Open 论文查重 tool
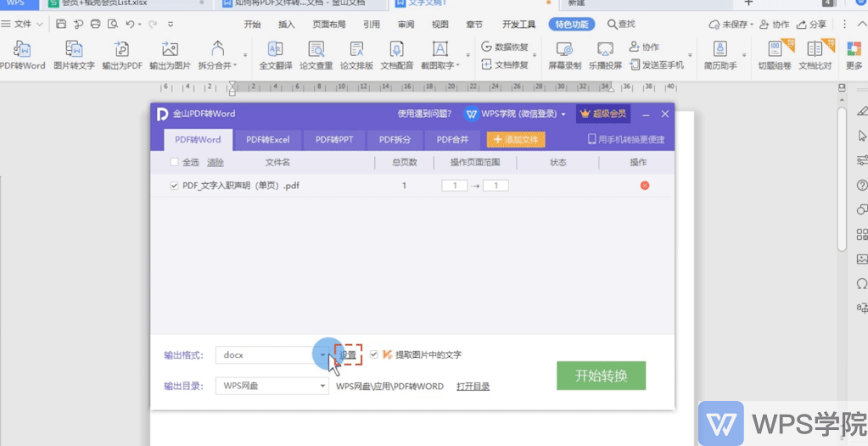Viewport: 868px width, 446px height. 316,55
